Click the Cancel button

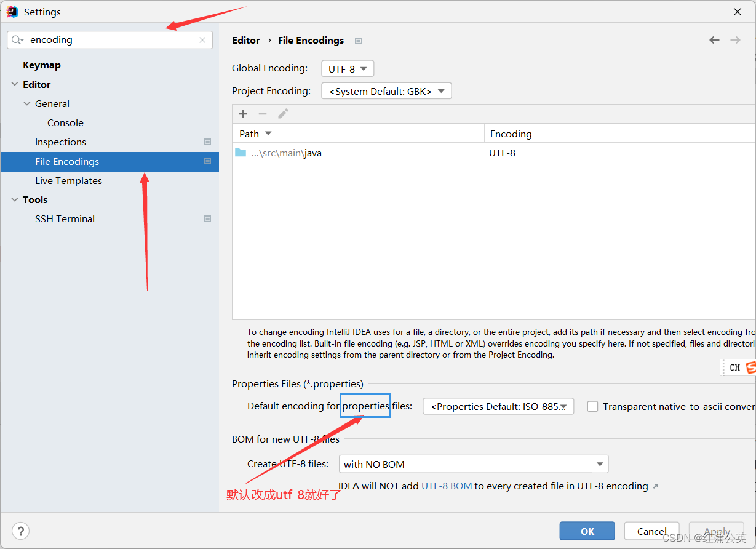pos(652,531)
